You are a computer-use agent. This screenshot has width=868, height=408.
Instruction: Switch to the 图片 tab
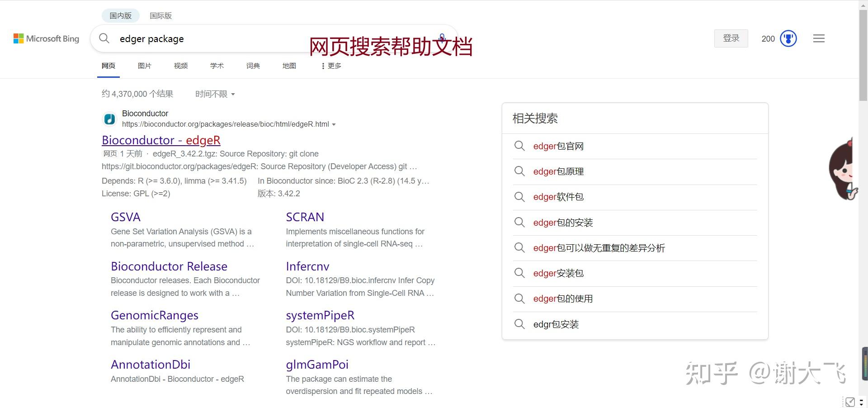pos(145,66)
